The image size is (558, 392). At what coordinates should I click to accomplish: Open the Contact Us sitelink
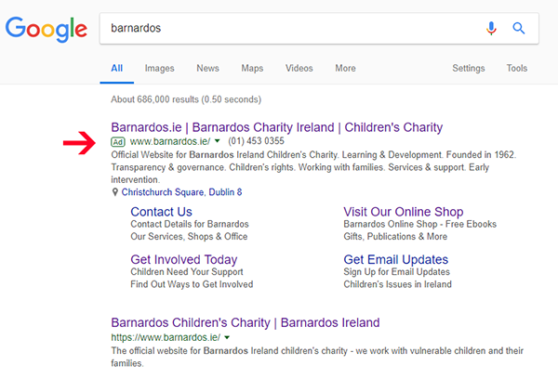coord(161,212)
